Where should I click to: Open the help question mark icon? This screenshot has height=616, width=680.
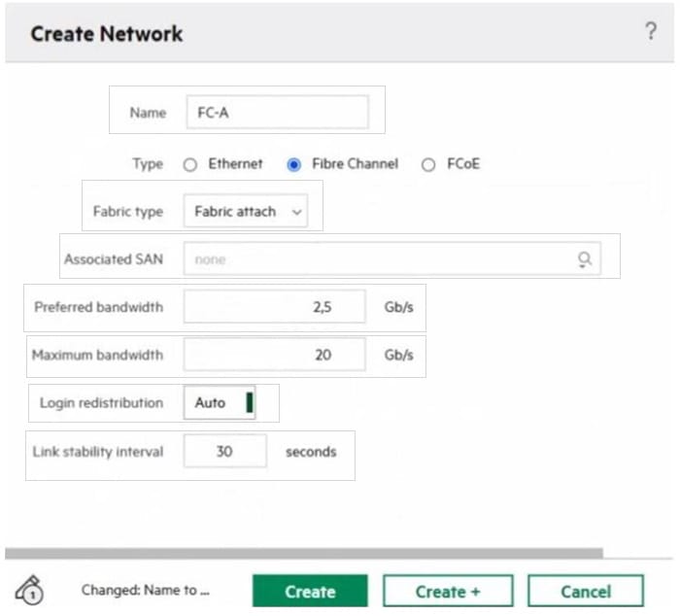point(651,31)
